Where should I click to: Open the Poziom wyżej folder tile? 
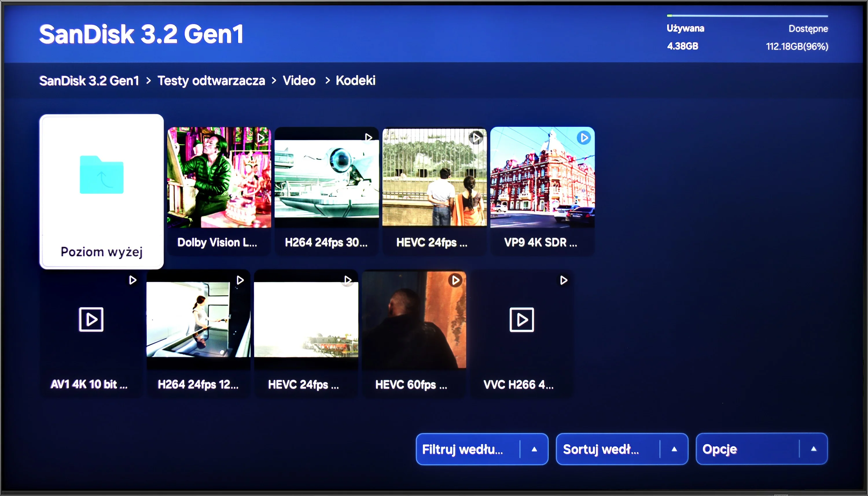[x=102, y=191]
